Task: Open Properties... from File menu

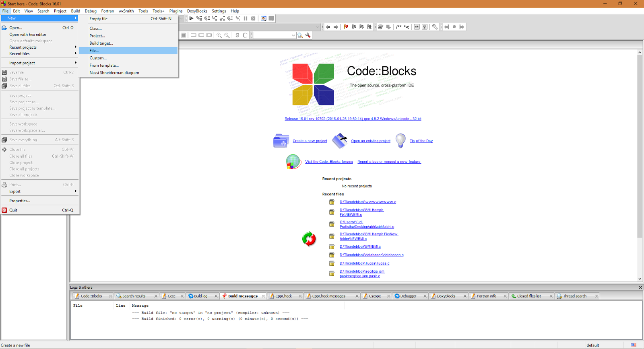Action: coord(39,201)
